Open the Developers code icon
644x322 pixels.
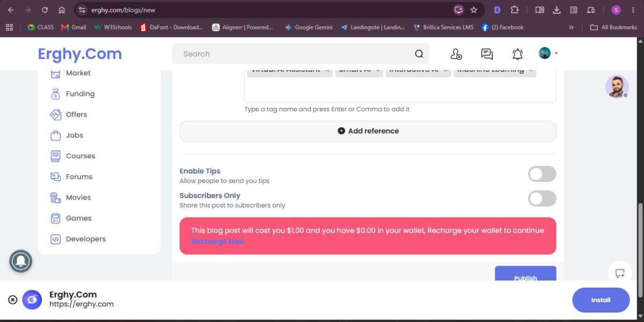click(x=56, y=239)
